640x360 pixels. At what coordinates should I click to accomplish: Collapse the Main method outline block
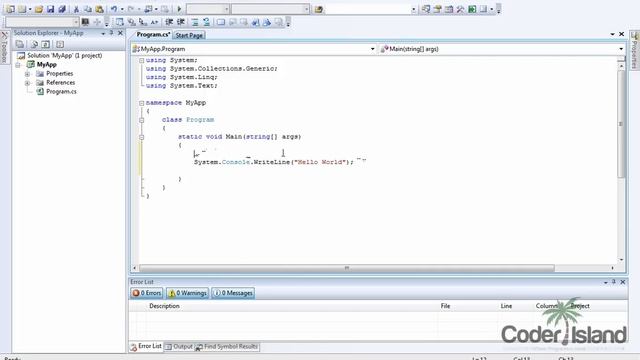(141, 137)
